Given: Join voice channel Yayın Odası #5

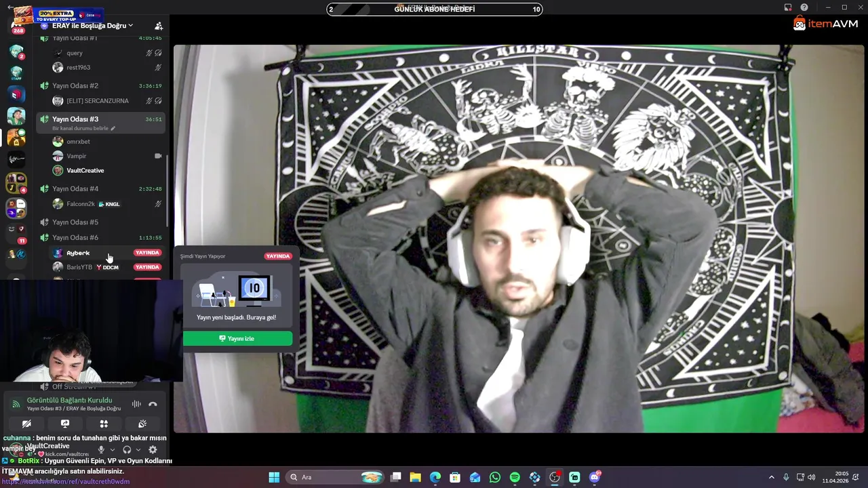Looking at the screenshot, I should point(100,222).
